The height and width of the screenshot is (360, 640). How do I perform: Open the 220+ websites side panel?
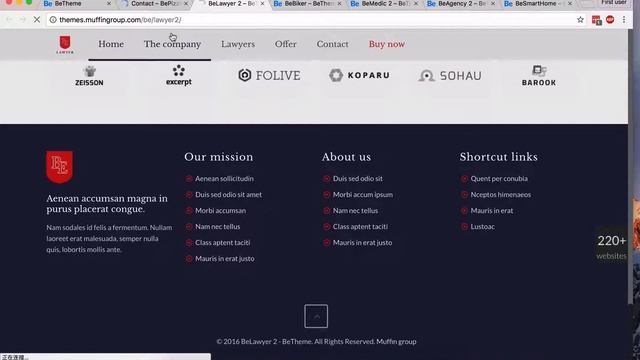pos(611,247)
